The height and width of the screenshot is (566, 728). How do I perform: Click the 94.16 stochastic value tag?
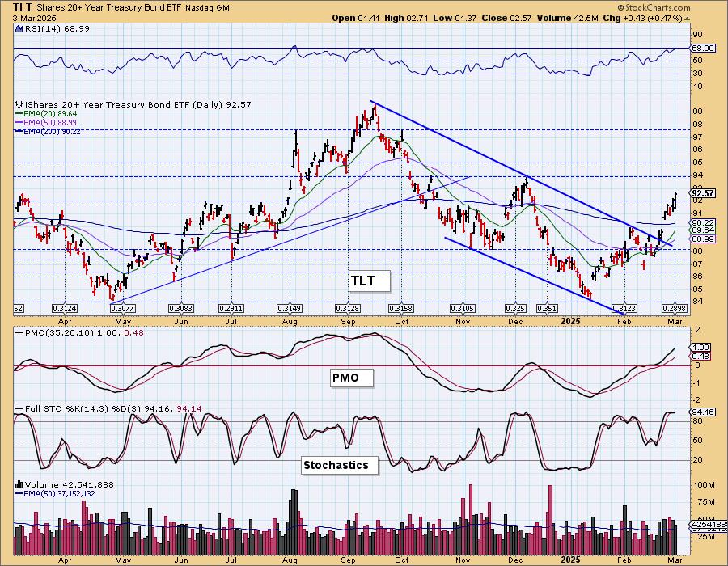click(702, 412)
